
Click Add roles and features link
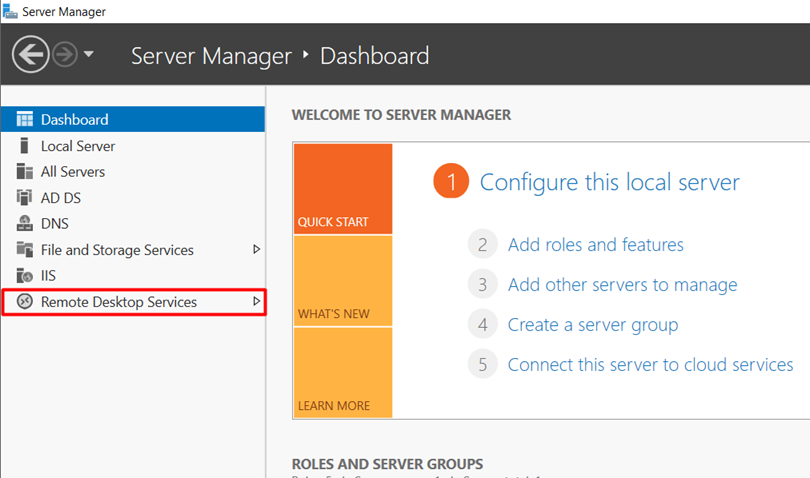[595, 245]
